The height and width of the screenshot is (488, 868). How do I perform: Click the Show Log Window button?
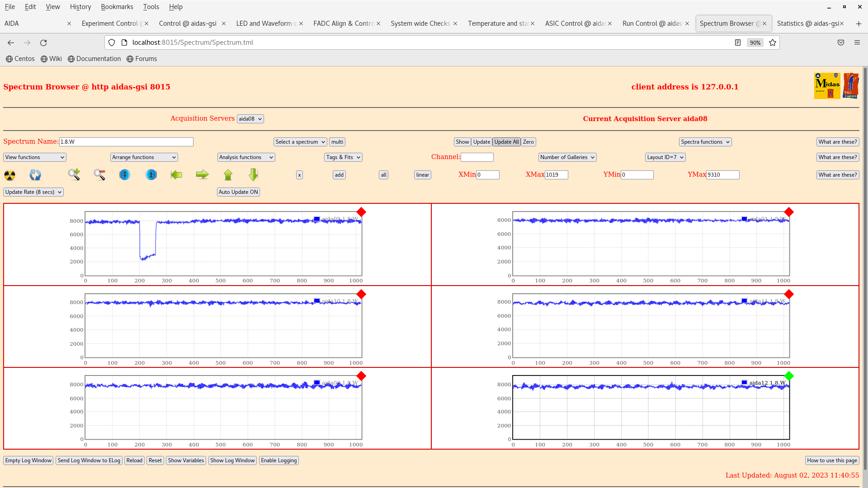coord(232,460)
